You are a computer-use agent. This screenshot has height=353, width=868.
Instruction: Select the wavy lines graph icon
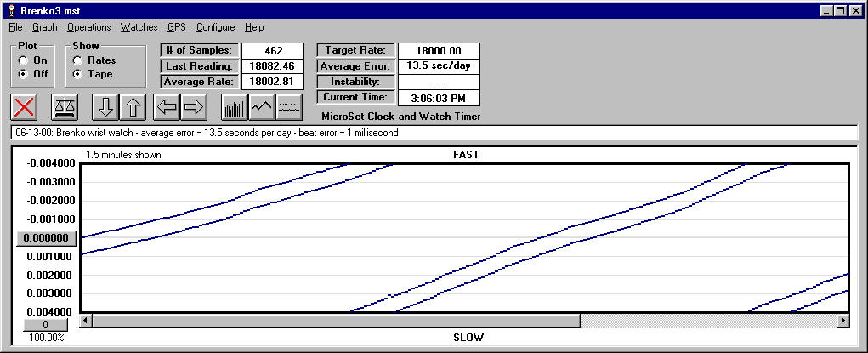pos(289,107)
